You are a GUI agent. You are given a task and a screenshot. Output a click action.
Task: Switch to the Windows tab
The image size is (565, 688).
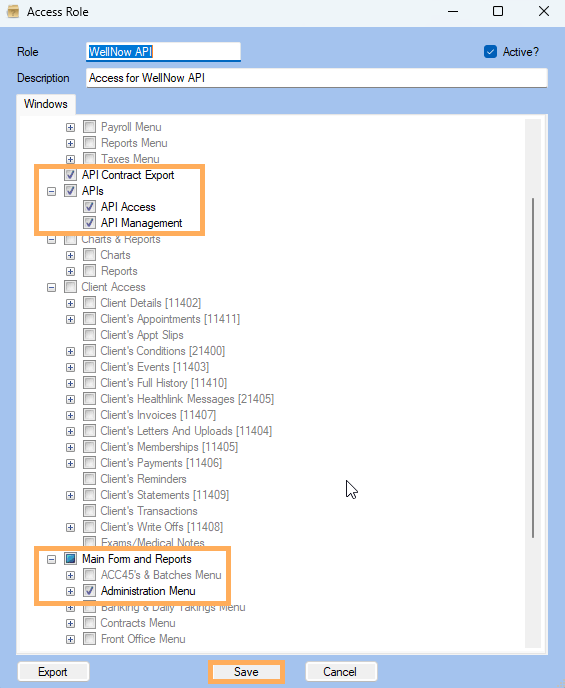[46, 104]
